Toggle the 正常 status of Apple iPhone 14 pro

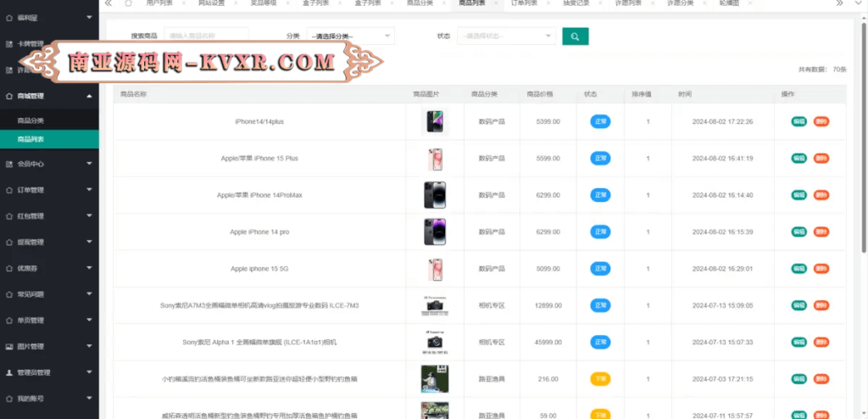600,232
